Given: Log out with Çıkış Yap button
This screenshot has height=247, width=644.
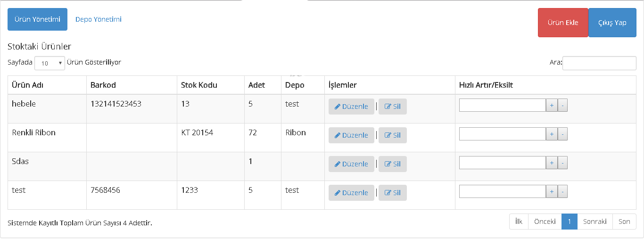Looking at the screenshot, I should pos(612,23).
